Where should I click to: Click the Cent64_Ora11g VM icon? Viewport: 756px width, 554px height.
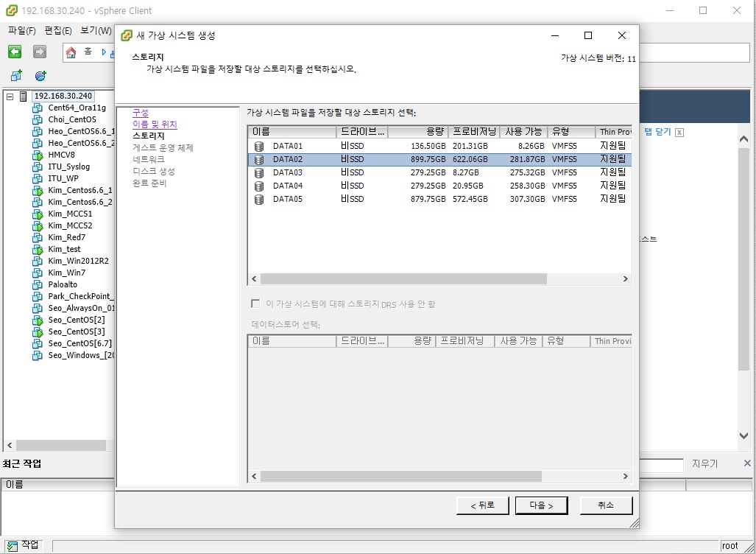38,108
